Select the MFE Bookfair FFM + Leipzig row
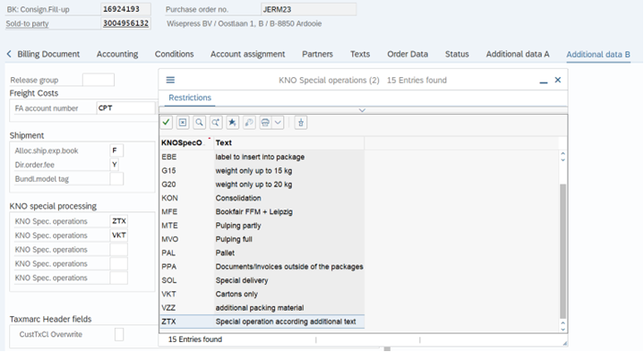This screenshot has height=352, width=644. click(x=262, y=212)
